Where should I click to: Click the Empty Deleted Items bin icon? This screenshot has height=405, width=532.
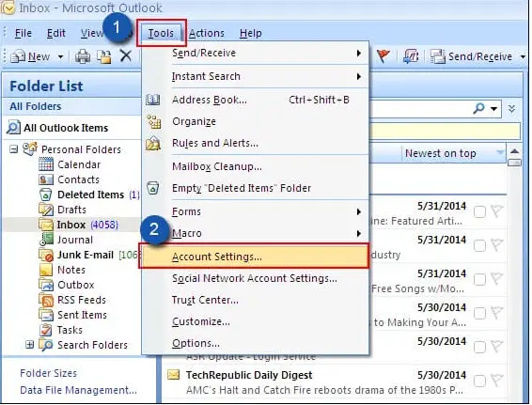[152, 188]
